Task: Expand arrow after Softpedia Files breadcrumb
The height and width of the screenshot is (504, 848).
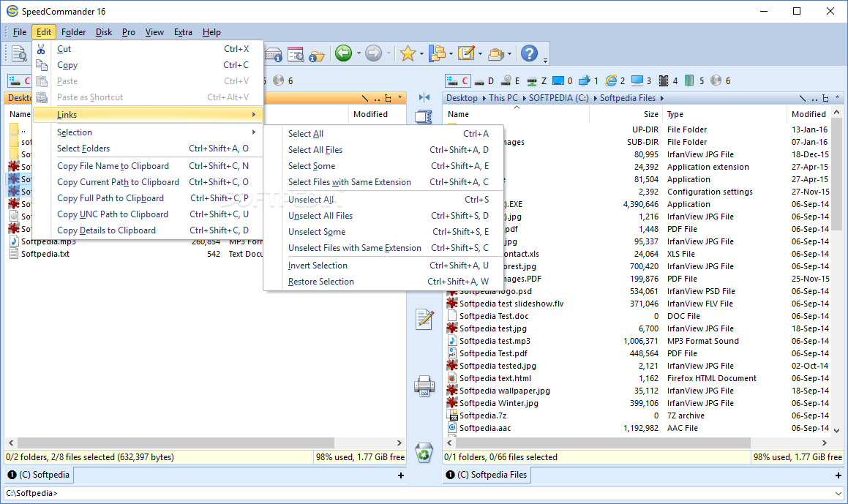Action: pyautogui.click(x=661, y=99)
